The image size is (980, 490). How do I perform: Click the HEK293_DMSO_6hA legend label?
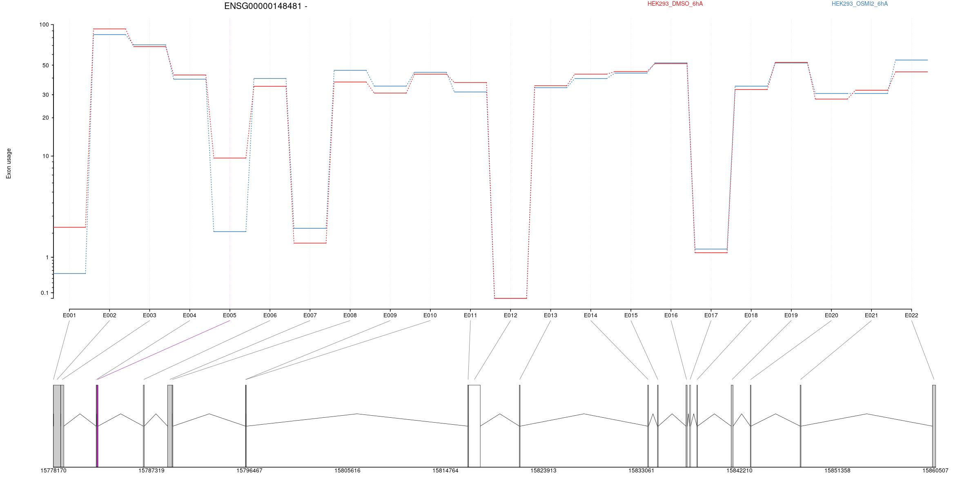click(675, 4)
